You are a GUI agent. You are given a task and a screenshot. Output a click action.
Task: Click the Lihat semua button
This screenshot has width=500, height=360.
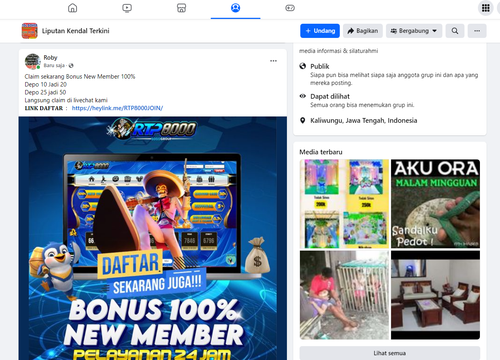click(390, 353)
